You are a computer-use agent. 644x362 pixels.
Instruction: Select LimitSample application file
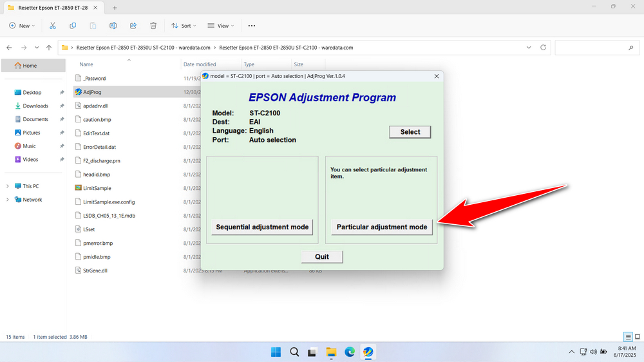coord(97,188)
